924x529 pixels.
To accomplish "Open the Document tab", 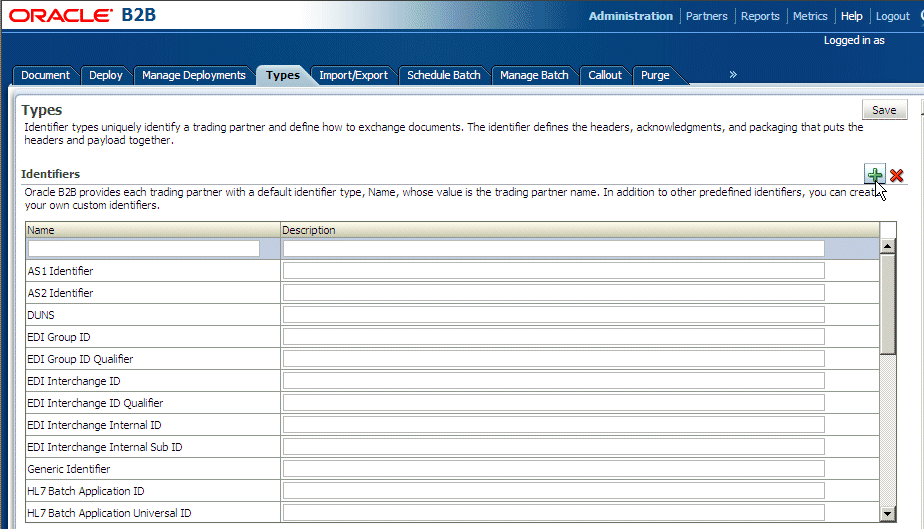I will [45, 75].
